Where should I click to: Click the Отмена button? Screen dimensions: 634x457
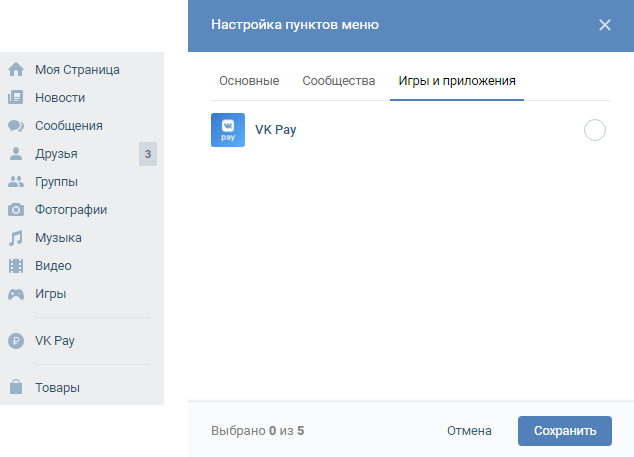tap(469, 431)
